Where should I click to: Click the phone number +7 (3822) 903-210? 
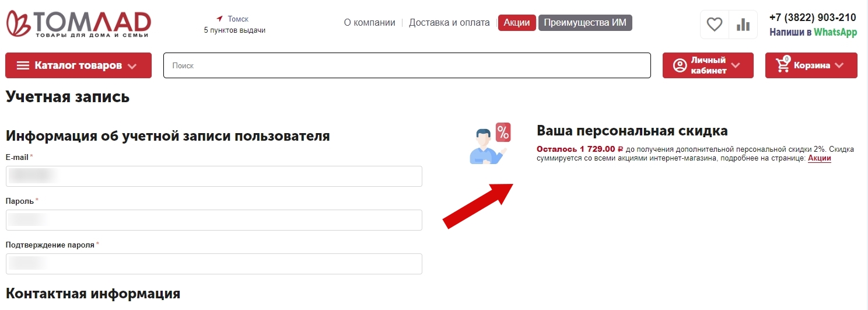[x=813, y=18]
